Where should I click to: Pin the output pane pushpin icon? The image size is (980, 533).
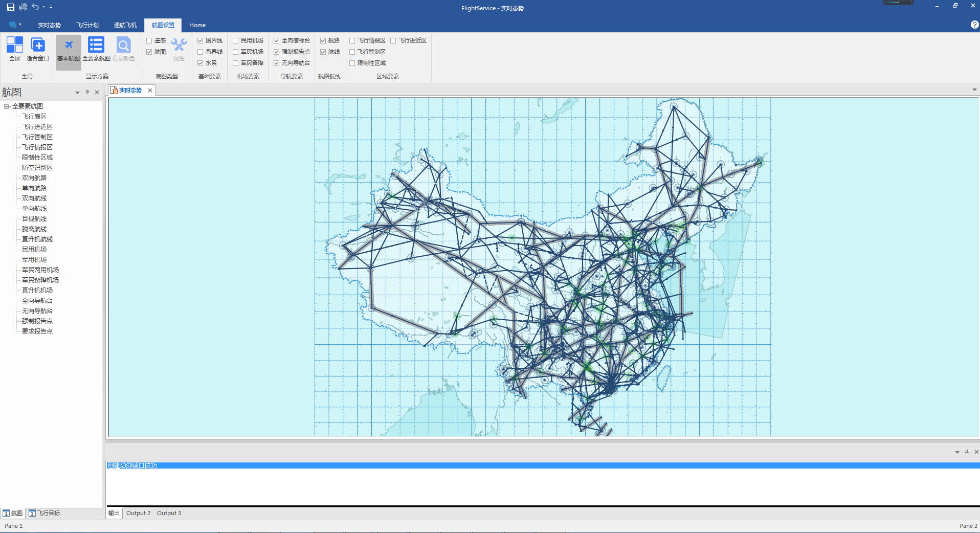pos(967,452)
